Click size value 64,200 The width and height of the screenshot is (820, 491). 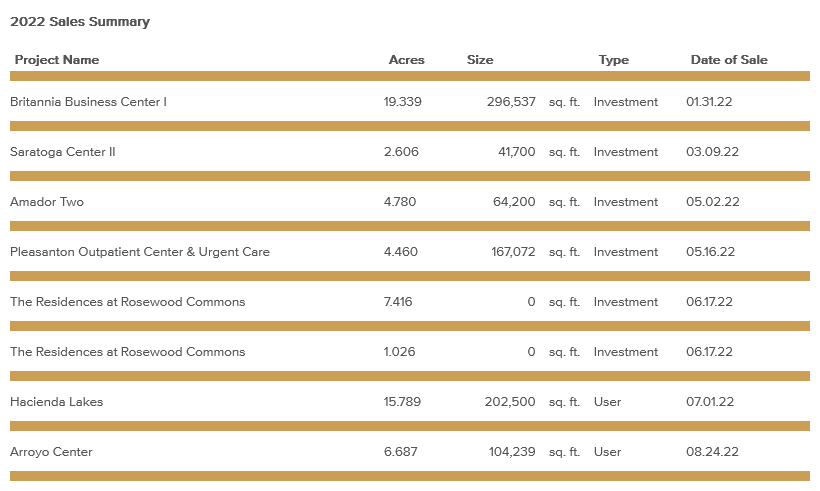[514, 202]
